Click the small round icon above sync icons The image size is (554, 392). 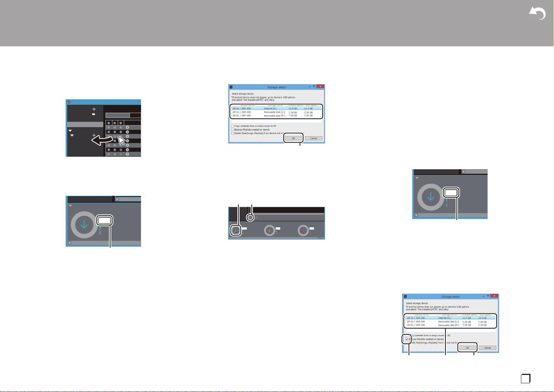(x=250, y=217)
